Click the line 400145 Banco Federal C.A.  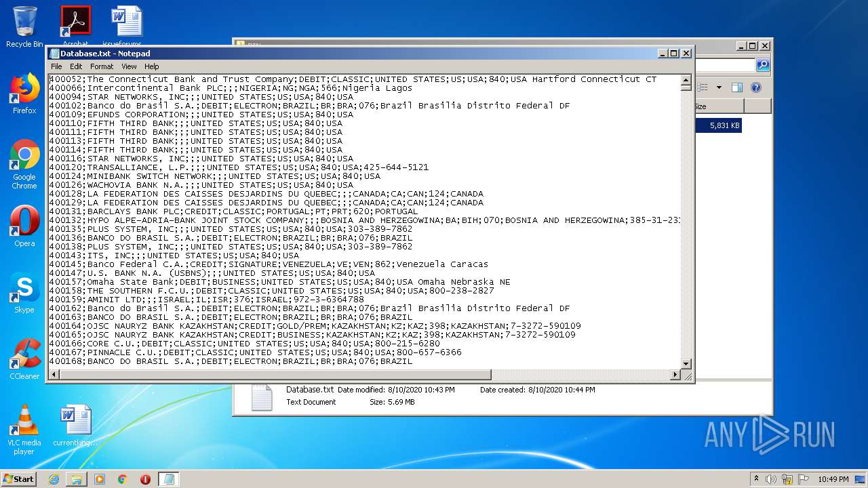[x=269, y=264]
